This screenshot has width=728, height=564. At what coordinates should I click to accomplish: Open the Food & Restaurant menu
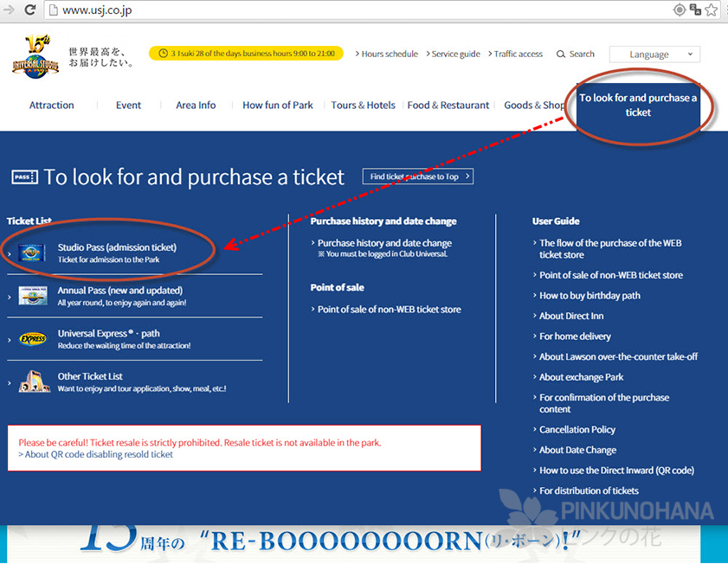click(448, 106)
